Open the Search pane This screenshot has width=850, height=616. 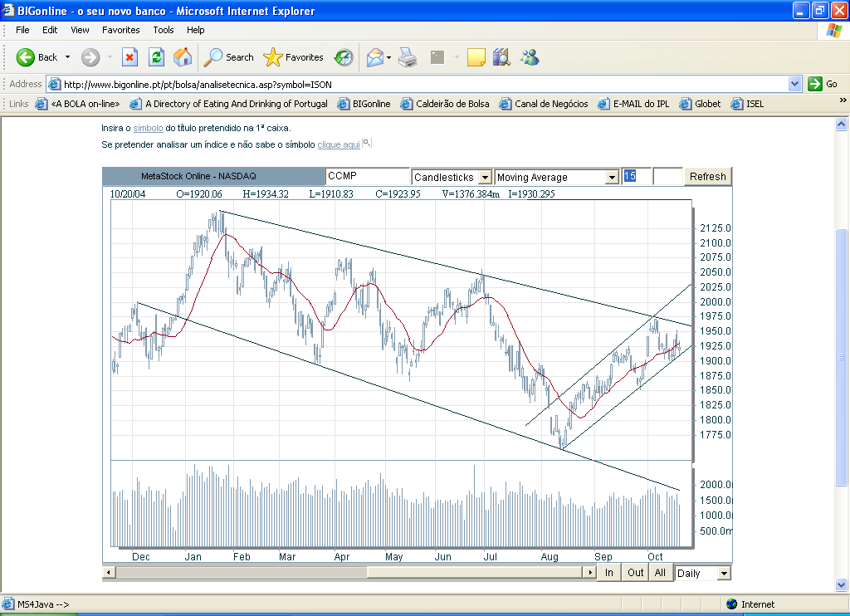(x=228, y=57)
